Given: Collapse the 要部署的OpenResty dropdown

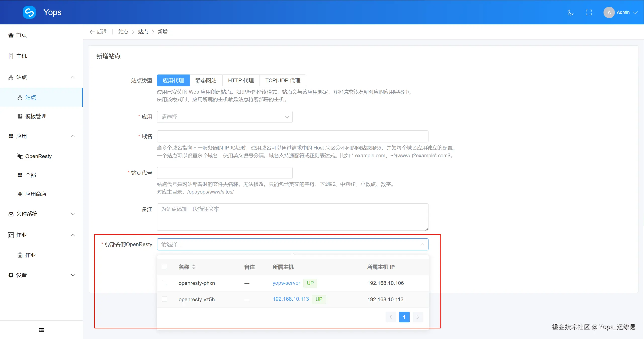Looking at the screenshot, I should [x=422, y=244].
